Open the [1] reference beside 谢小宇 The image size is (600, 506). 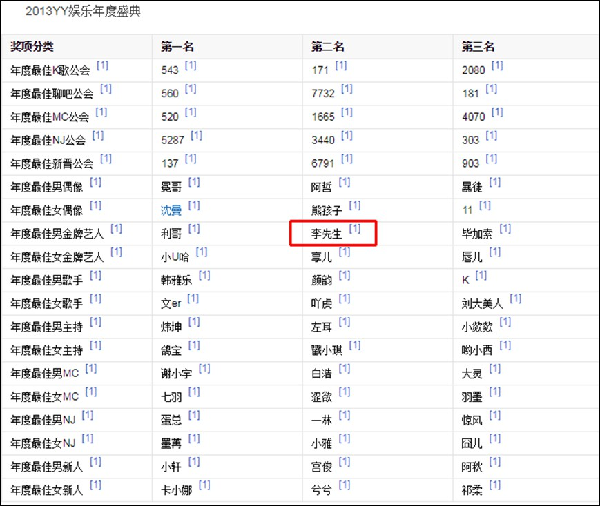204,369
